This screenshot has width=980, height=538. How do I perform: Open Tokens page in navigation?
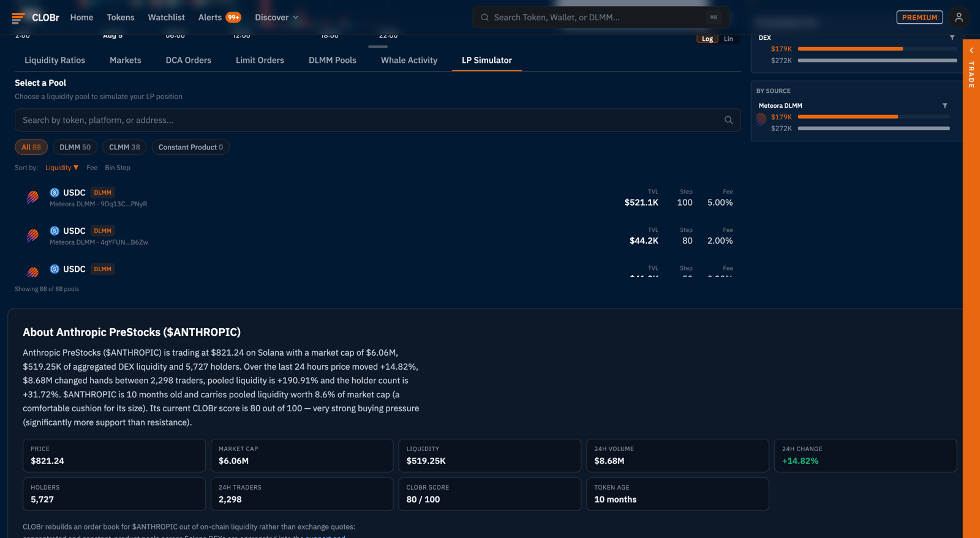(x=121, y=17)
